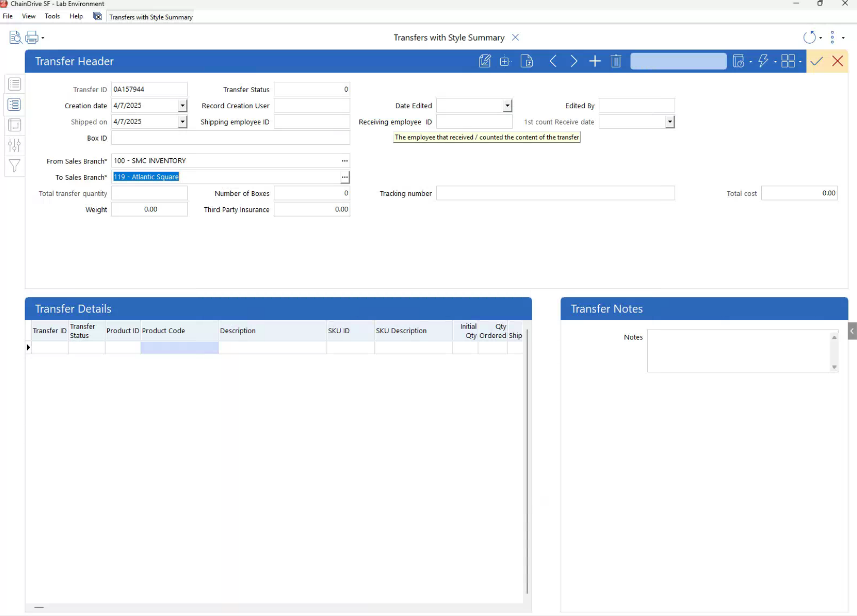Screen dimensions: 857x616
Task: Click the Edited By field
Action: pyautogui.click(x=637, y=106)
